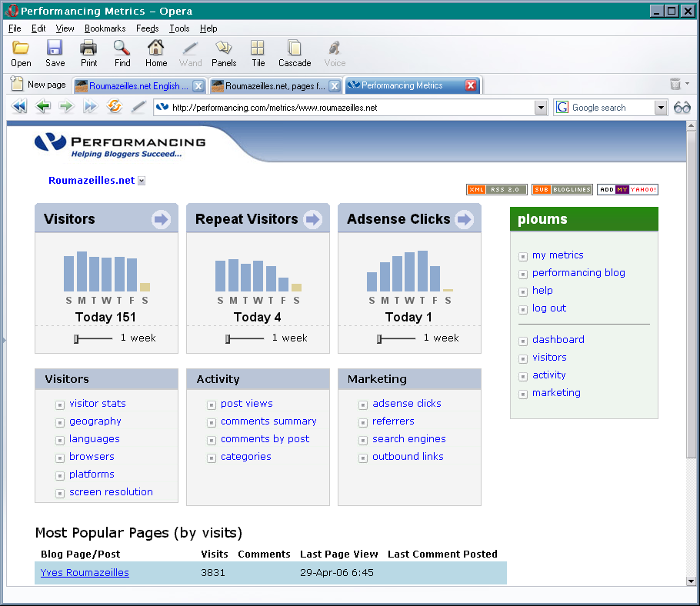
Task: Click the orange Reload button
Action: (115, 106)
